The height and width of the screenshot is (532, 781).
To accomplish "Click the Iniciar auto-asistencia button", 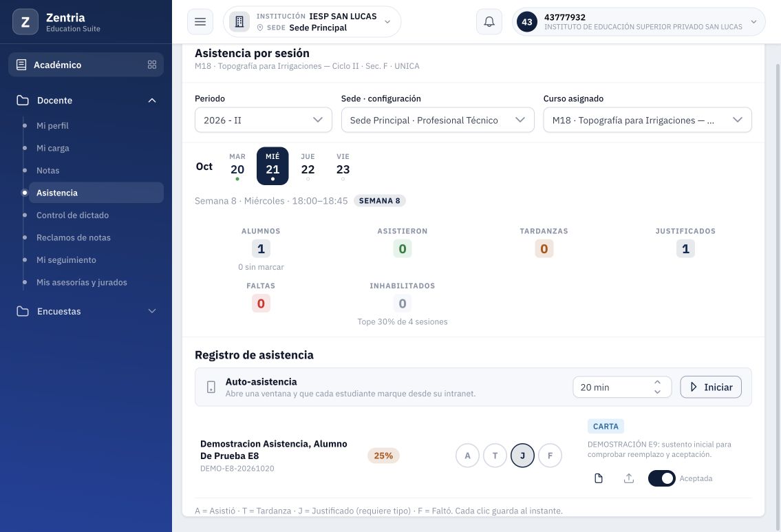I will tap(711, 387).
